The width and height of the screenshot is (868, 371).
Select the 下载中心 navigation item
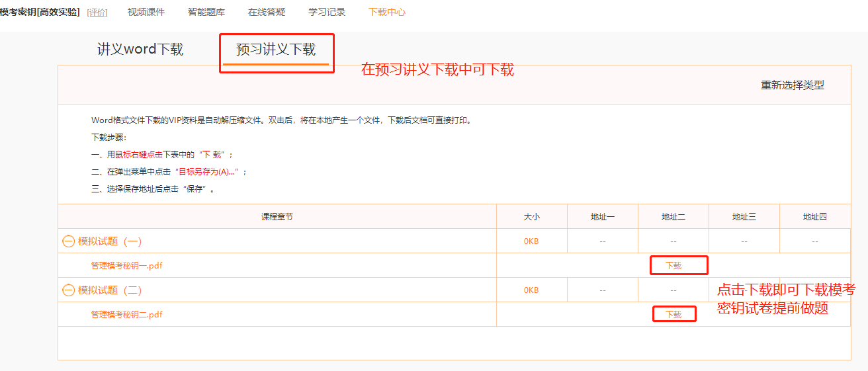[387, 12]
